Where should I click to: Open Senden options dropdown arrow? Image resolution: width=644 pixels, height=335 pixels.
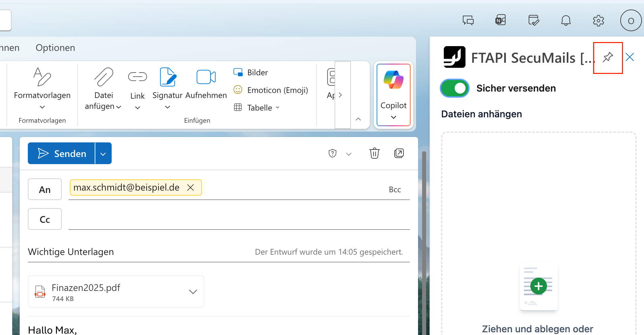click(103, 153)
